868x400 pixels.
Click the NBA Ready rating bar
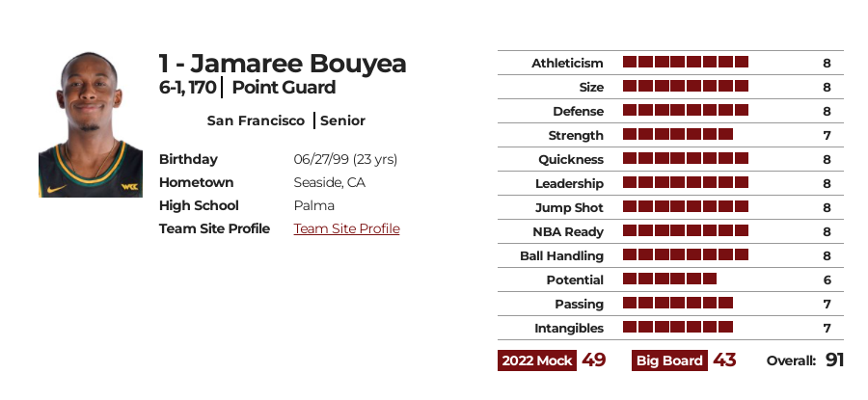click(685, 231)
